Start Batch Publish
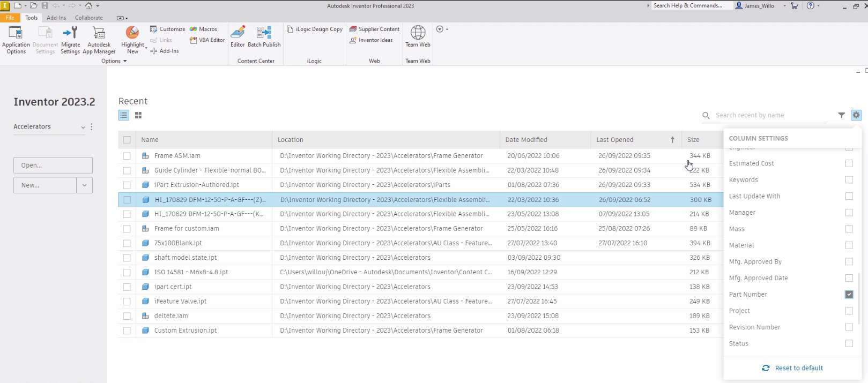Screen dimensions: 868x383 click(x=264, y=36)
